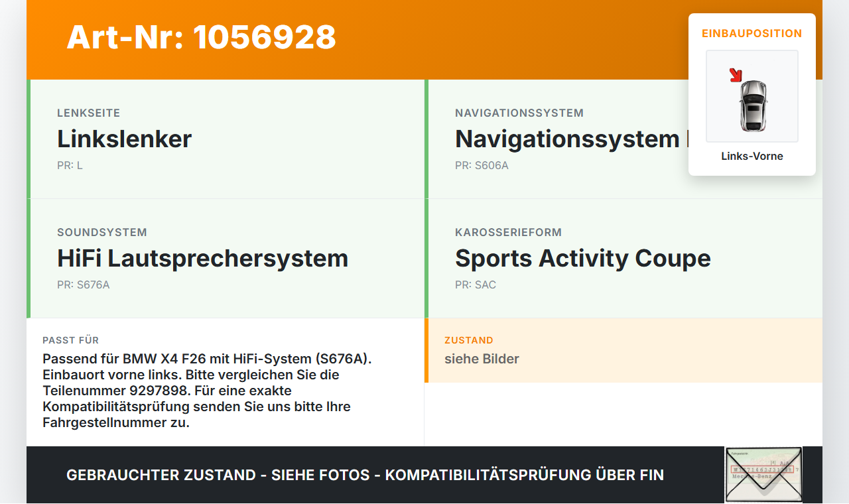Select the Art-Nr: 1056928 heading
Viewport: 849px width, 504px height.
tap(201, 37)
